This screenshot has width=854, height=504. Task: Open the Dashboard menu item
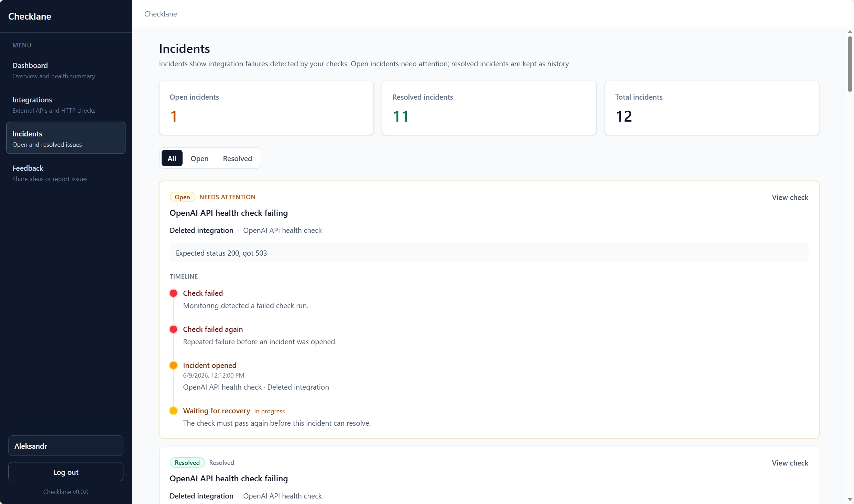point(66,70)
